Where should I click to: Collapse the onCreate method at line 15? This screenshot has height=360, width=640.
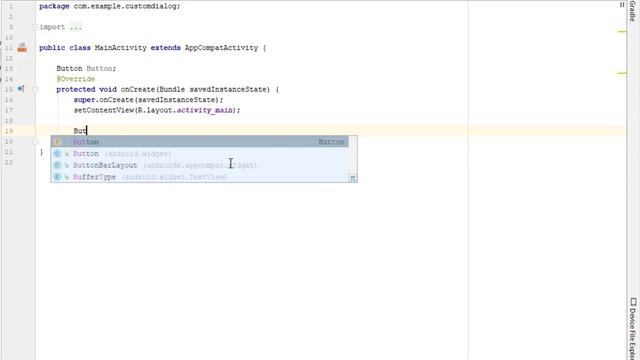click(35, 89)
